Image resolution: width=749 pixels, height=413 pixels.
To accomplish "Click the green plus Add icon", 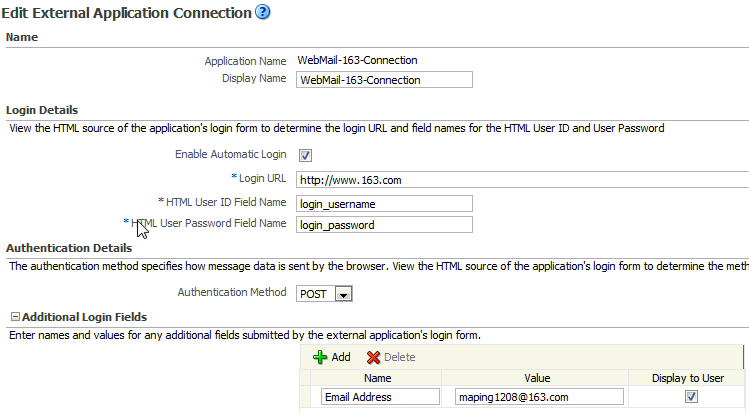I will pyautogui.click(x=320, y=357).
